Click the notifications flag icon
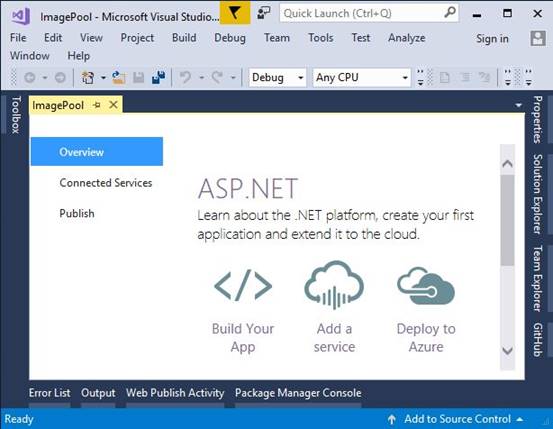Image resolution: width=553 pixels, height=429 pixels. click(235, 13)
